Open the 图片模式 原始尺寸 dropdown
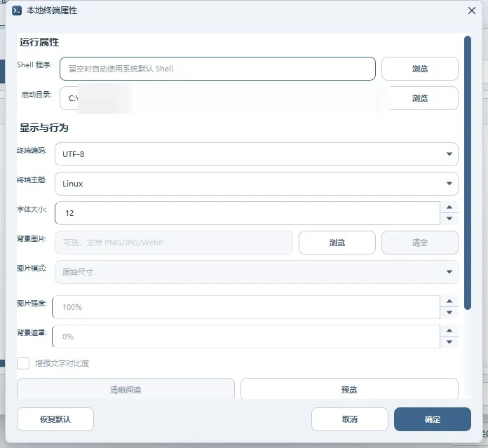This screenshot has height=448, width=488. [256, 272]
